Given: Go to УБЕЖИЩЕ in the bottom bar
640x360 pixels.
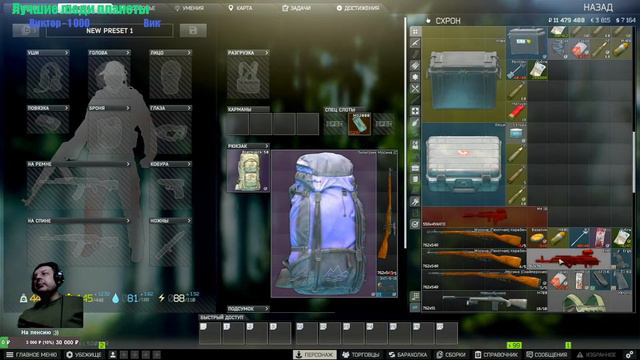Looking at the screenshot, I should click(x=84, y=355).
